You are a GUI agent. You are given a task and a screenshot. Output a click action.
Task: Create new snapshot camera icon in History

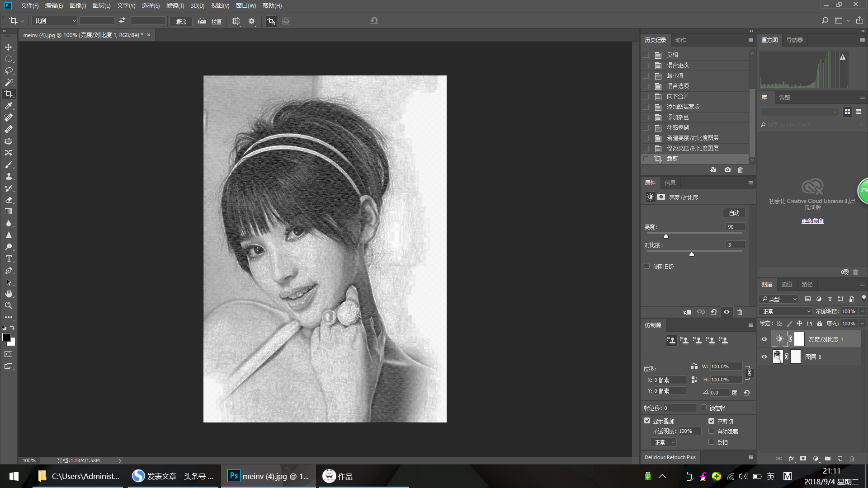[727, 170]
